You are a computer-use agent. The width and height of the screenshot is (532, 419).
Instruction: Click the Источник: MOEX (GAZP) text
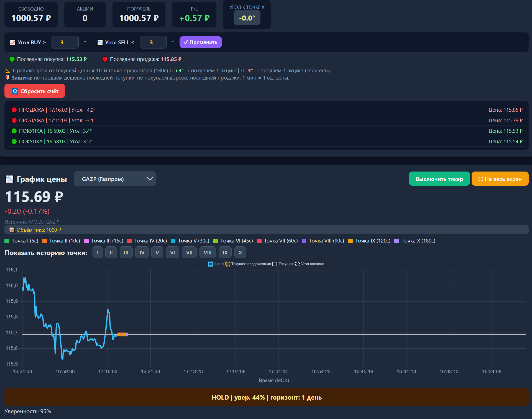tap(32, 222)
